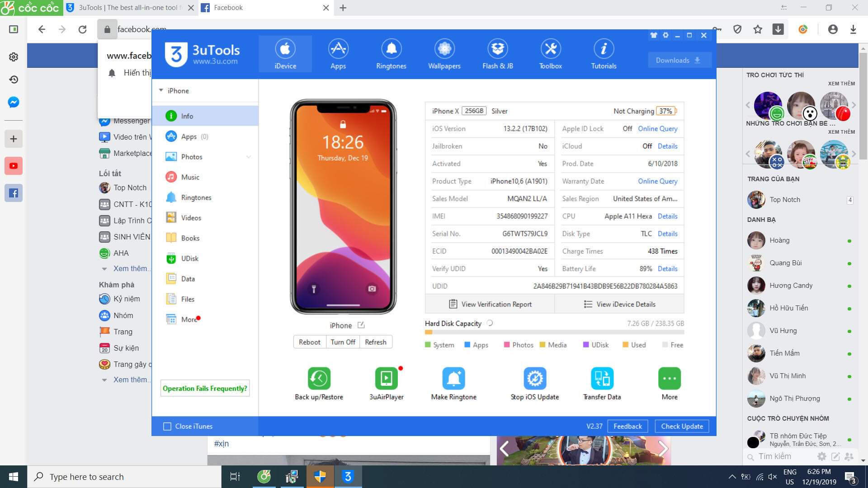Open the Tutorials tab

(604, 54)
